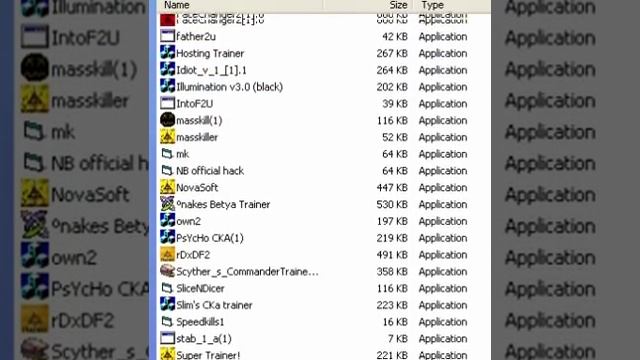The height and width of the screenshot is (360, 640).
Task: Click the 264 KB size value
Action: (x=392, y=70)
